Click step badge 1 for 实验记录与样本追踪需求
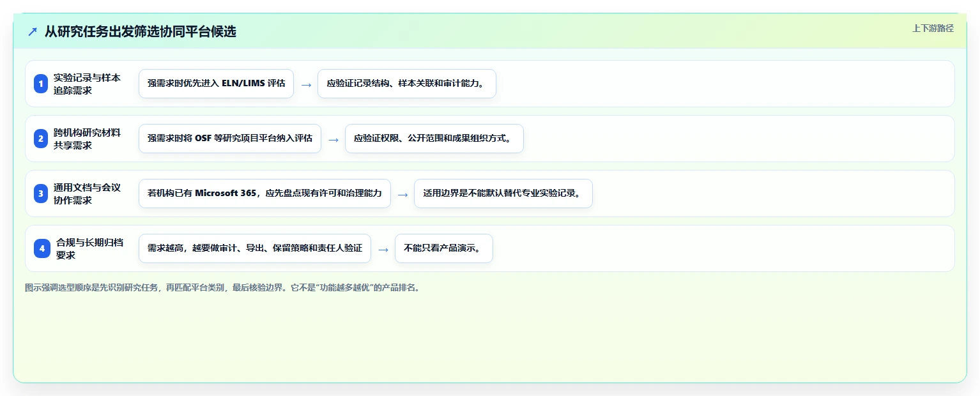 (x=42, y=84)
